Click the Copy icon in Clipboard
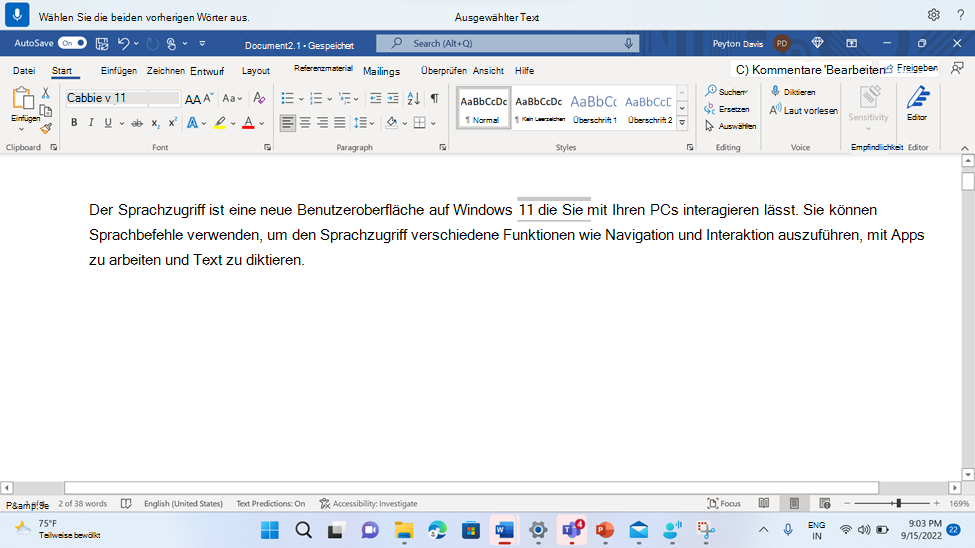Screen dimensions: 975x548 45,111
